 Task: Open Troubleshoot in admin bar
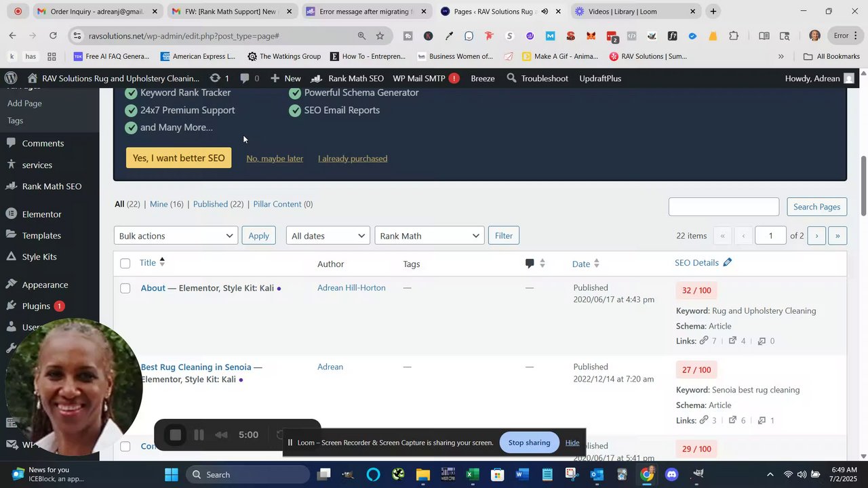click(538, 78)
